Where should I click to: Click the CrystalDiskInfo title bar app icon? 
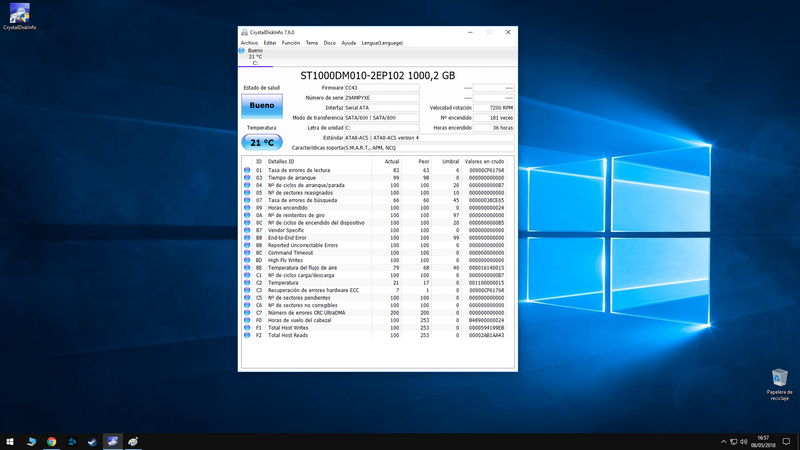point(244,32)
